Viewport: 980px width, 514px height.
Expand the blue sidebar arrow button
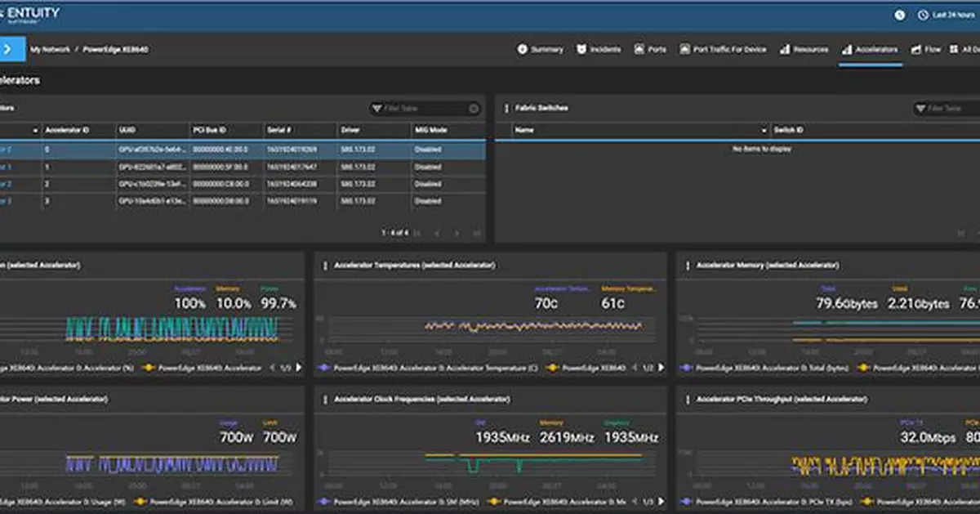point(12,49)
